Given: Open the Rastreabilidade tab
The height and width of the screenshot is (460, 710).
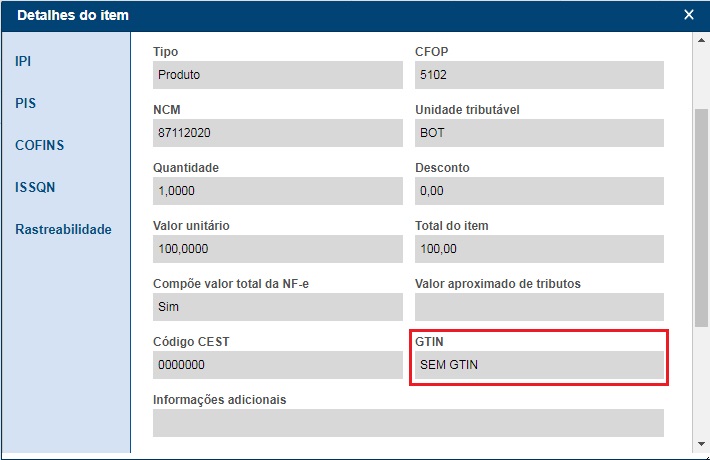Looking at the screenshot, I should (x=63, y=229).
